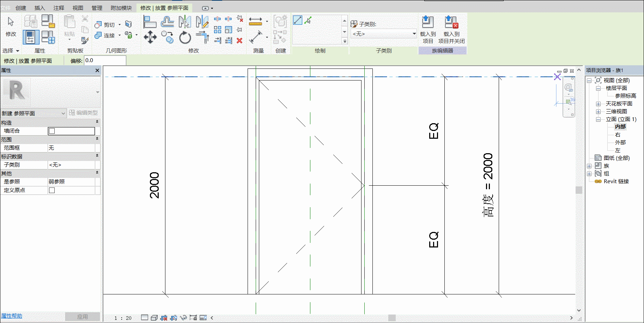Expand the 族 tree node
This screenshot has height=323, width=644.
[589, 166]
